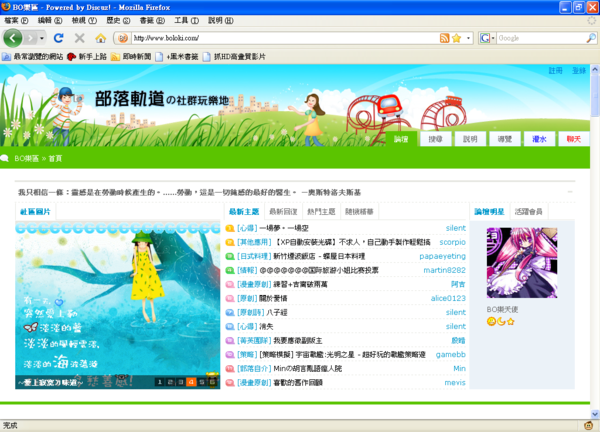Open the 書籤 (B) menu
Viewport: 600px width, 432px height.
(152, 20)
